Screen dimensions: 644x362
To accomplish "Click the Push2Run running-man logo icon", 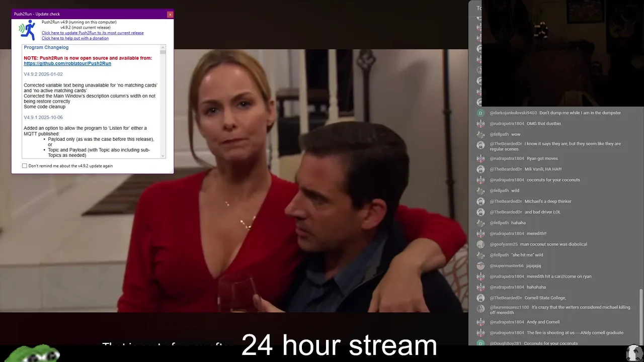I will pos(27,30).
